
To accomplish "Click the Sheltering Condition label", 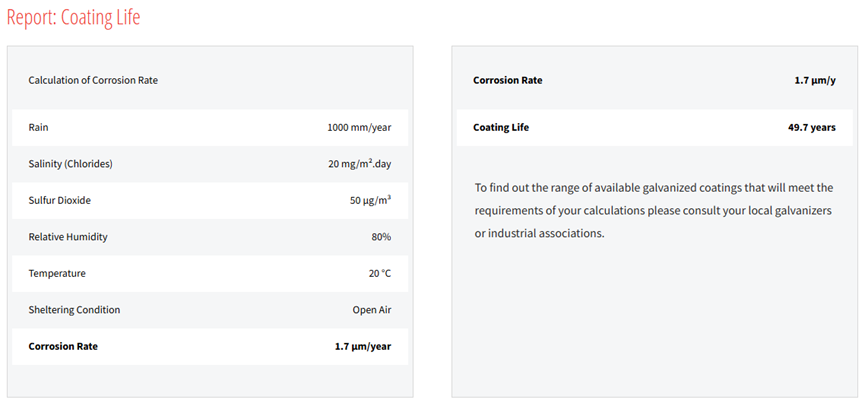I will tap(74, 310).
